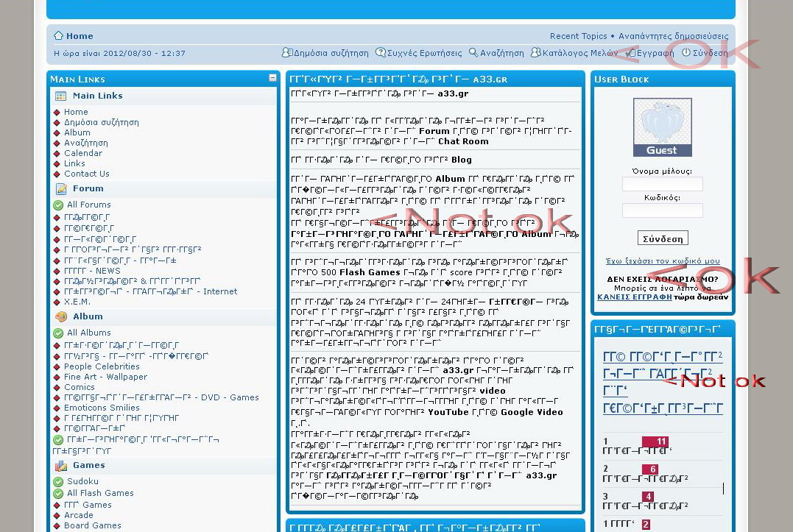The width and height of the screenshot is (793, 532).
Task: Click the Αναζήτηση magnifier icon
Action: [x=473, y=53]
